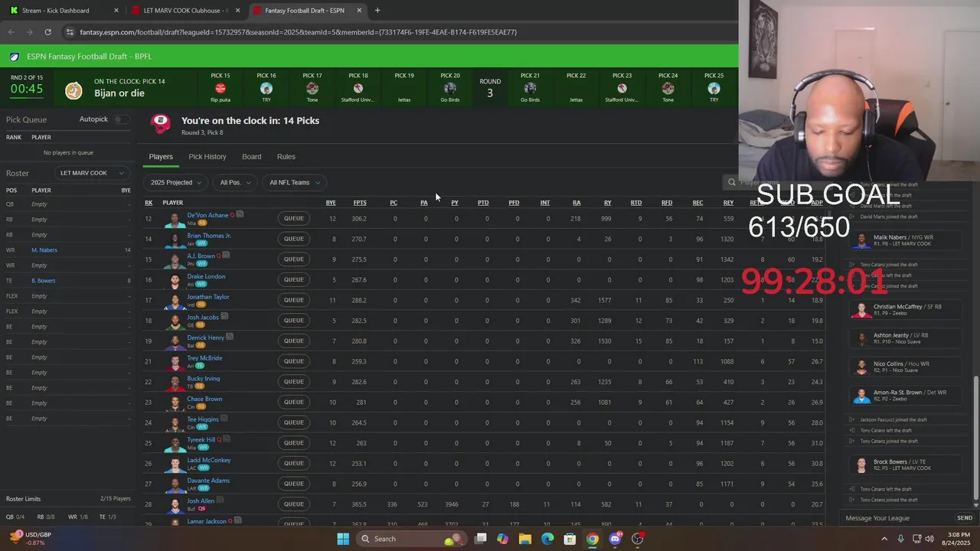Click Pick 16 TRY team avatar
Image resolution: width=980 pixels, height=551 pixels.
coord(266,89)
